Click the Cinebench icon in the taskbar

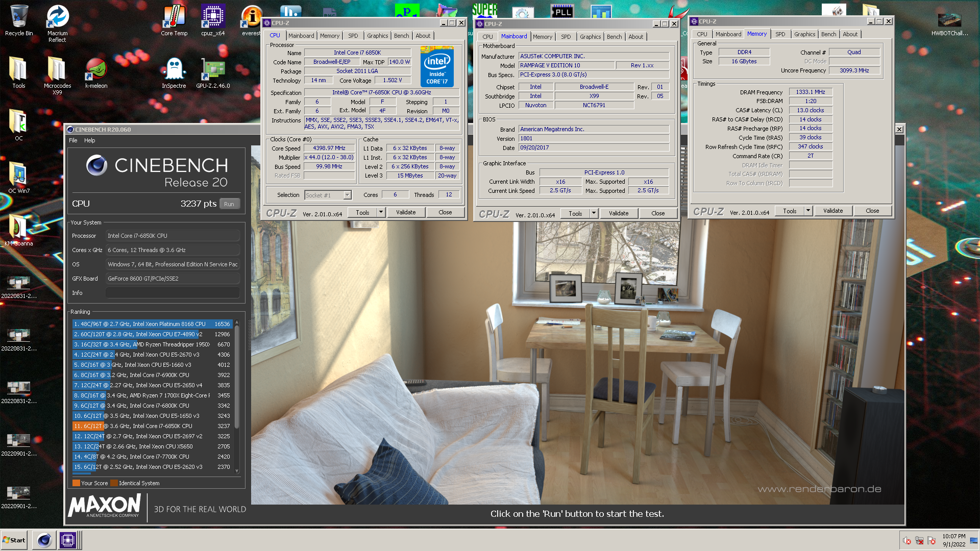pyautogui.click(x=44, y=540)
